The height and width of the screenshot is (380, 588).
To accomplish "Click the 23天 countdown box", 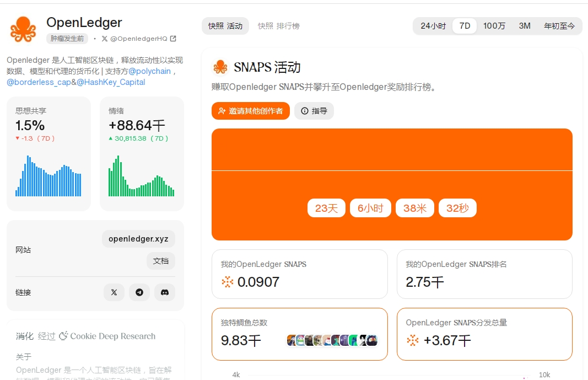I will click(x=326, y=208).
